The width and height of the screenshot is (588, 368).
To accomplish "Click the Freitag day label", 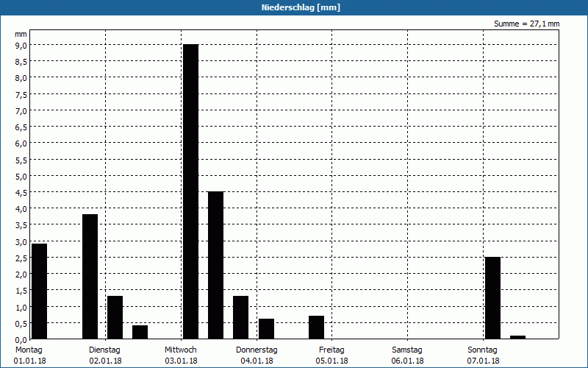I will (x=331, y=350).
